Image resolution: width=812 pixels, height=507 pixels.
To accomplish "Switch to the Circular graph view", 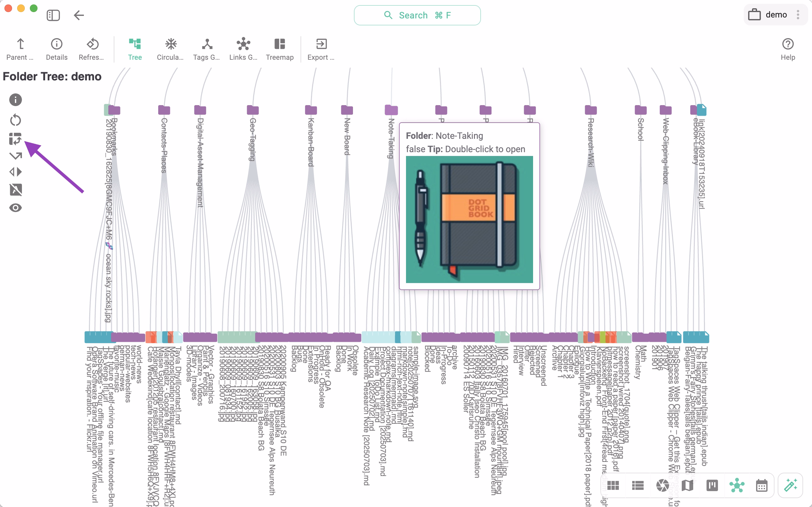I will click(170, 49).
